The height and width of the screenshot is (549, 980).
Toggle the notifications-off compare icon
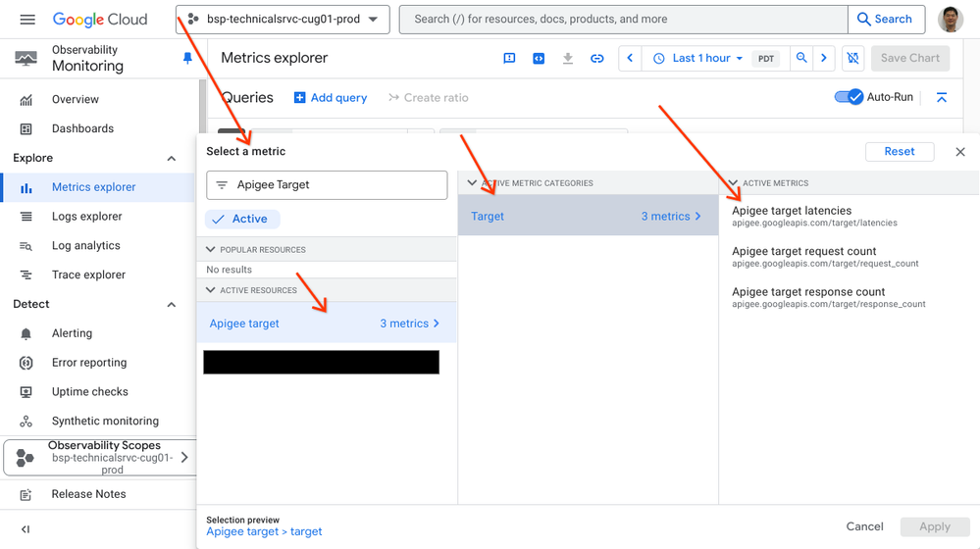pyautogui.click(x=852, y=58)
